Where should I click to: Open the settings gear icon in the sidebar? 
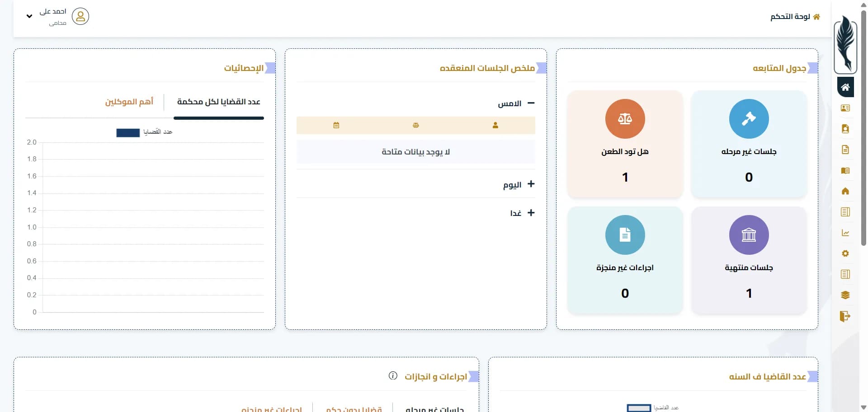coord(845,253)
